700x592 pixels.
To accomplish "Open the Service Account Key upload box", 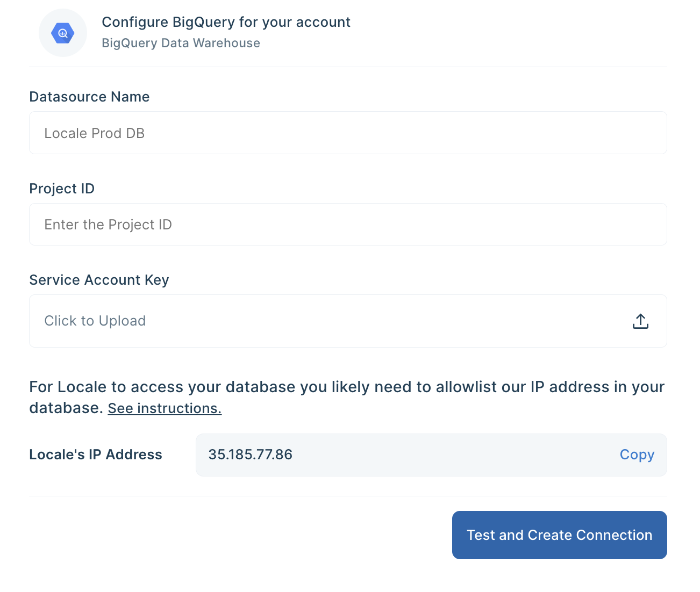I will 348,321.
